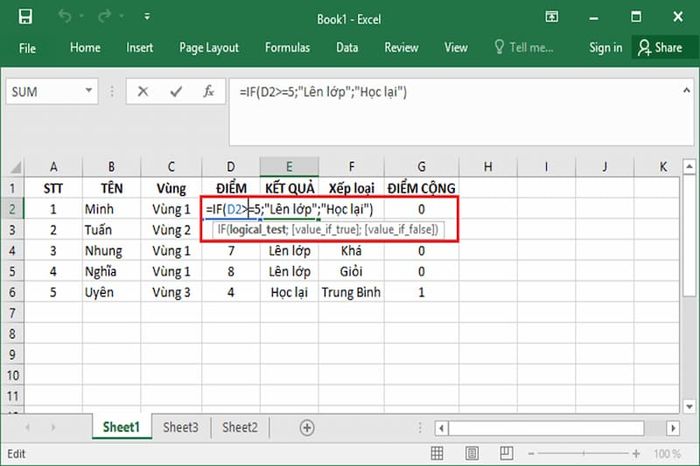This screenshot has width=700, height=466.
Task: Click the next sheet navigation arrow
Action: click(53, 428)
